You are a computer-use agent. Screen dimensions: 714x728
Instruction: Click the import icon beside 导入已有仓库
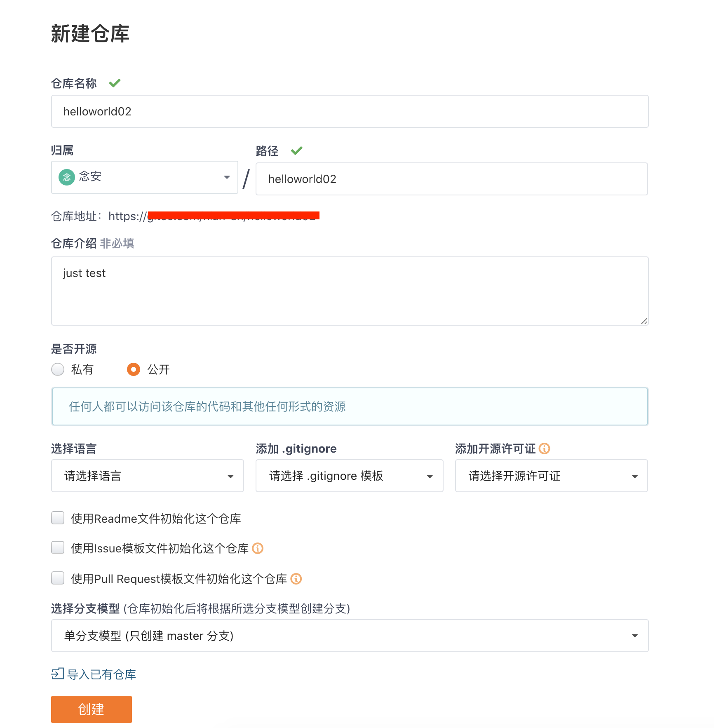coord(57,674)
